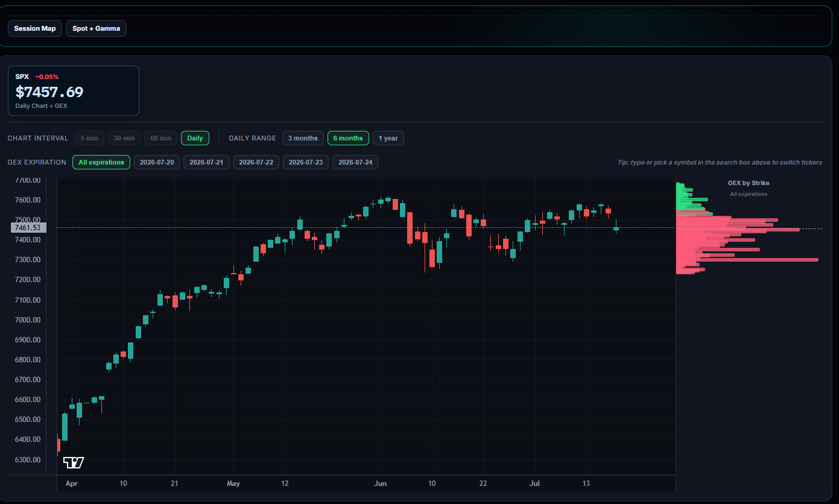
Task: Select the 60 min chart interval
Action: pos(161,138)
